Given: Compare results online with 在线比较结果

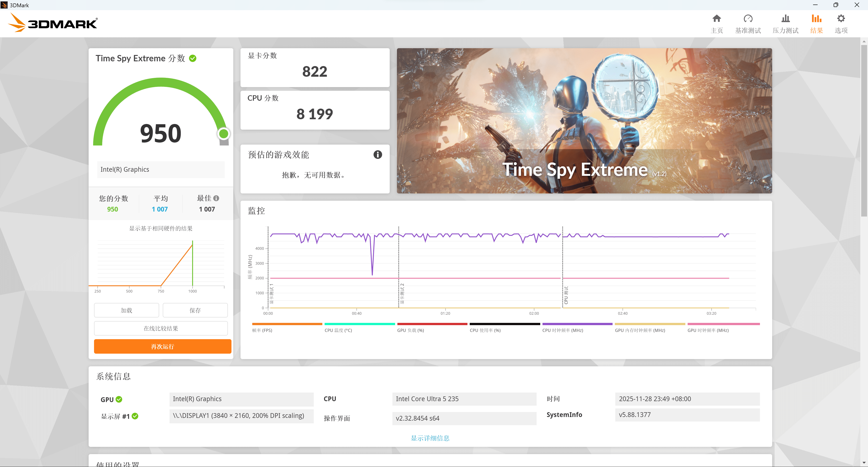Looking at the screenshot, I should (161, 328).
